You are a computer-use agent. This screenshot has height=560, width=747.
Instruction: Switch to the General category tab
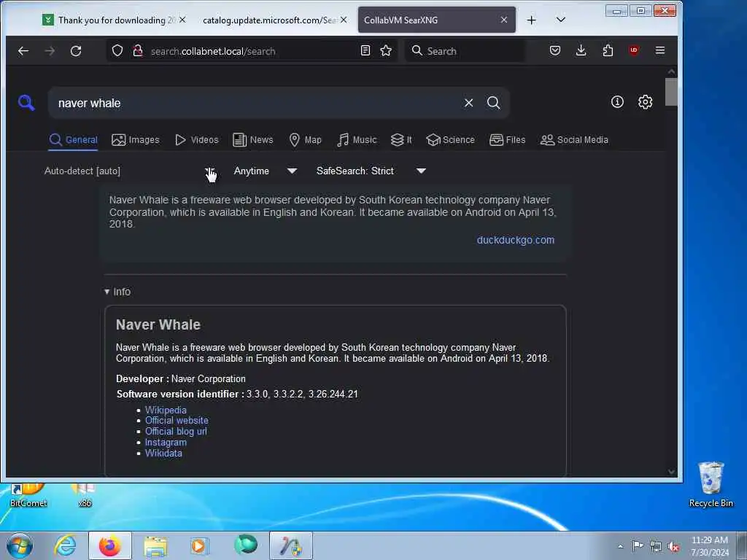(74, 140)
